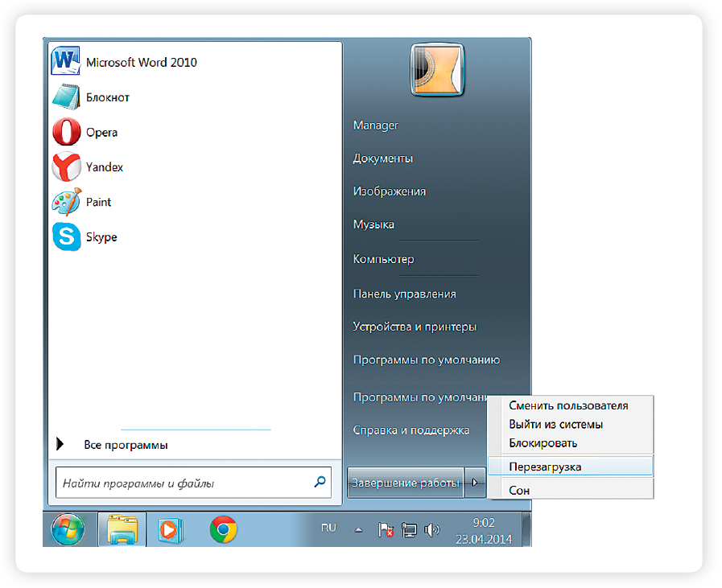Launch Yandex browser icon
Viewport: 722px width, 588px height.
66,167
